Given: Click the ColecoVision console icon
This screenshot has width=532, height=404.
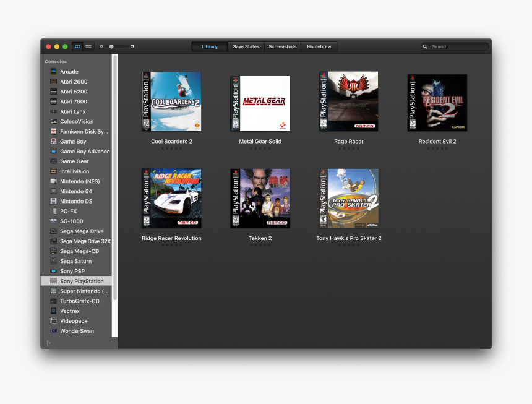Looking at the screenshot, I should pos(53,121).
